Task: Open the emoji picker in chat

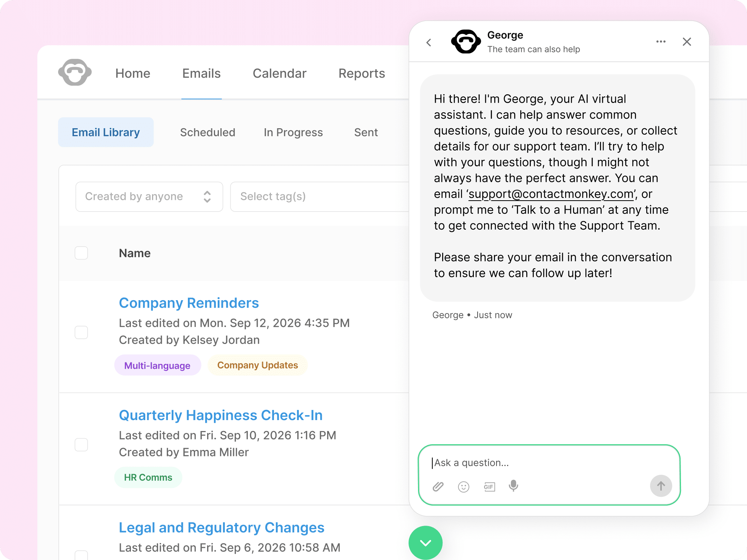Action: 463,487
